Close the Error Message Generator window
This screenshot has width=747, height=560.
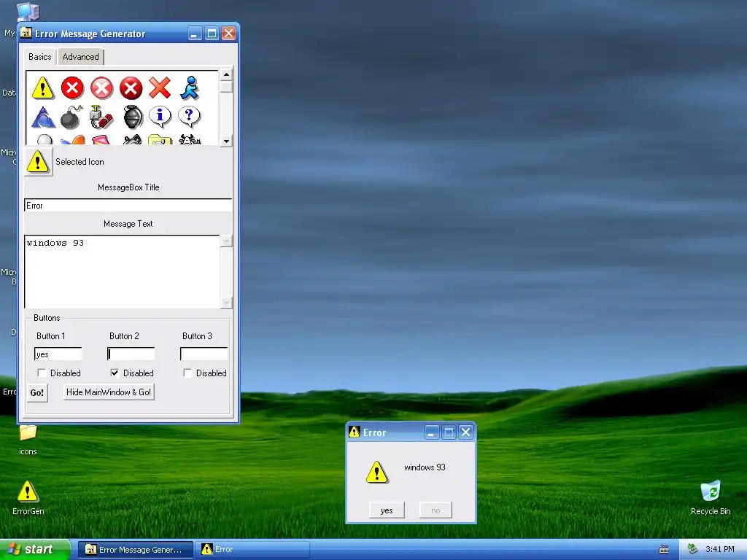pos(228,34)
